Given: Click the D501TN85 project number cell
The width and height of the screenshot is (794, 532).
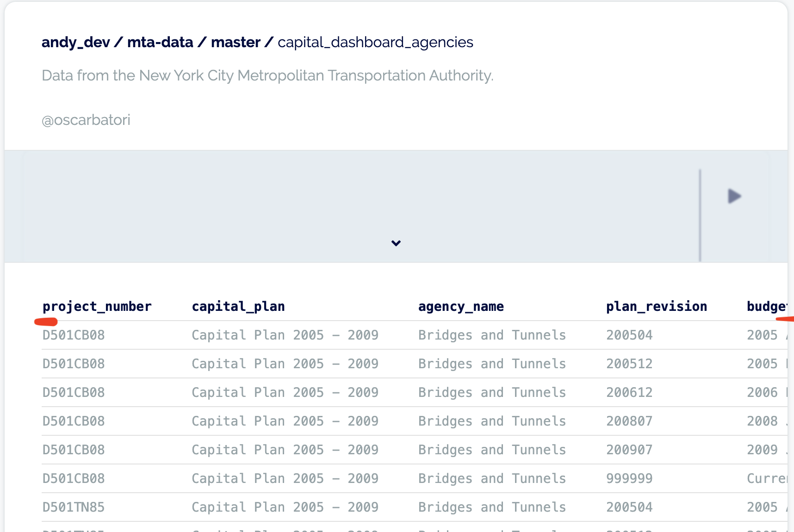Looking at the screenshot, I should [x=74, y=507].
